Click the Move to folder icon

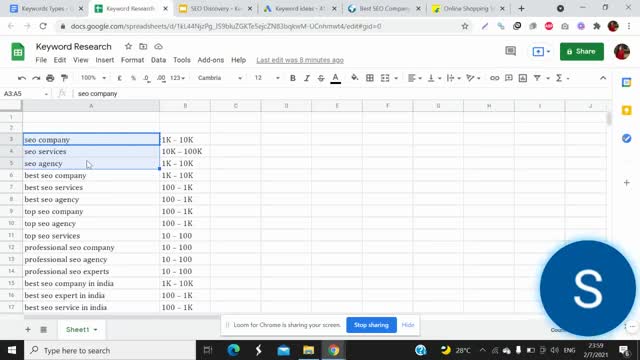point(143,47)
